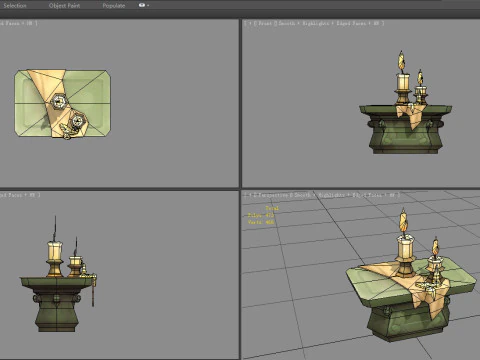Open the Perspective view label menu
Screen dimensions: 480x360
272,195
